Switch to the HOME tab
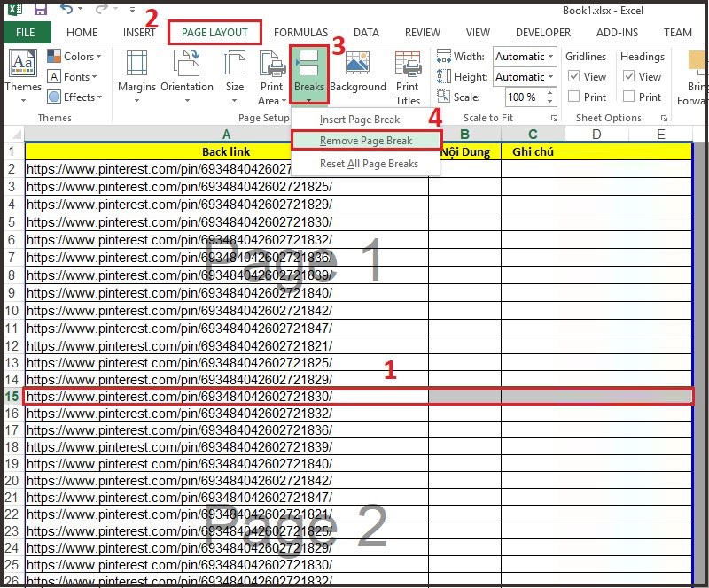This screenshot has width=709, height=588. coord(82,33)
